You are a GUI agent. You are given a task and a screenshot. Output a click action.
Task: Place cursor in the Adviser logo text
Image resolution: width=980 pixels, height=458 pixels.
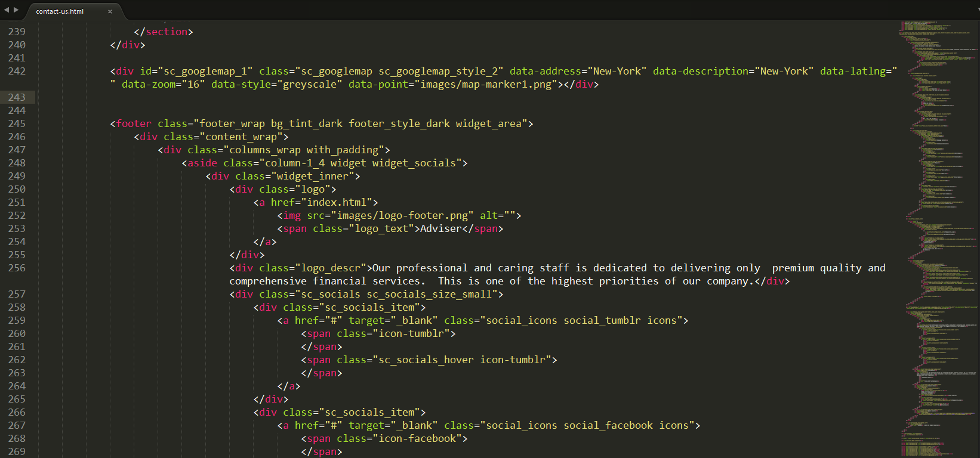pos(440,228)
